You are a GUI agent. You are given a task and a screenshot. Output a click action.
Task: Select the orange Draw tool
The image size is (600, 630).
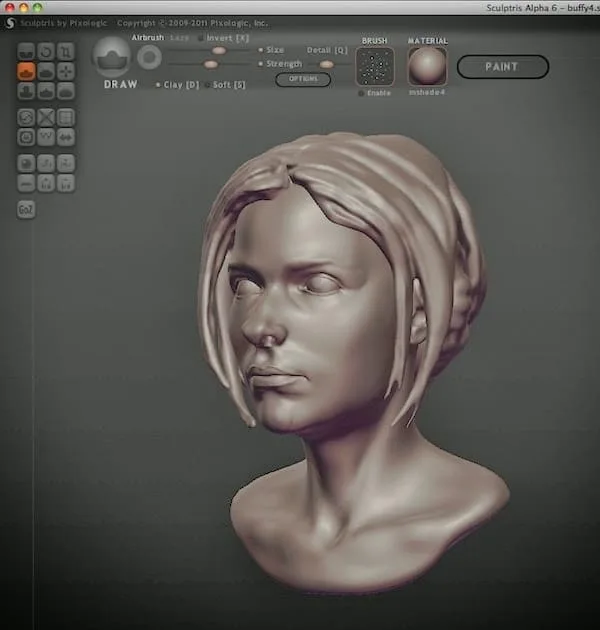(x=26, y=71)
